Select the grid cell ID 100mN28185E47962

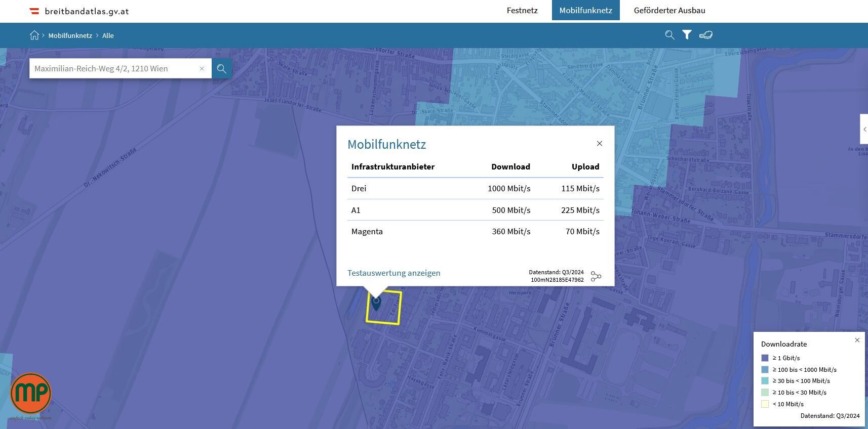[557, 280]
